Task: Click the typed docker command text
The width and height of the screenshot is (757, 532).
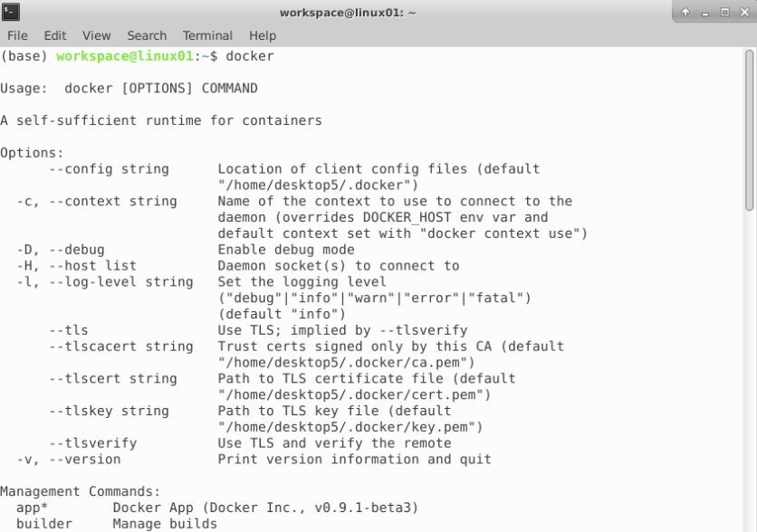Action: (x=250, y=56)
